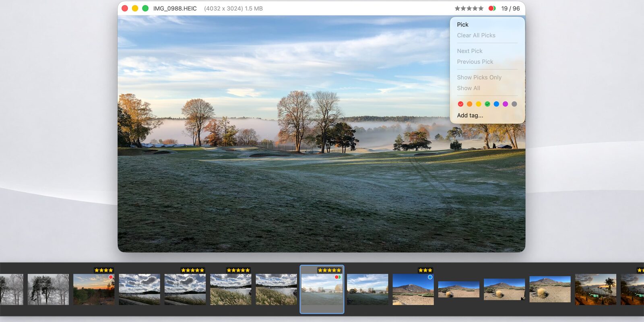Screen dimensions: 644x322
Task: Open the Add tag... option
Action: point(470,116)
